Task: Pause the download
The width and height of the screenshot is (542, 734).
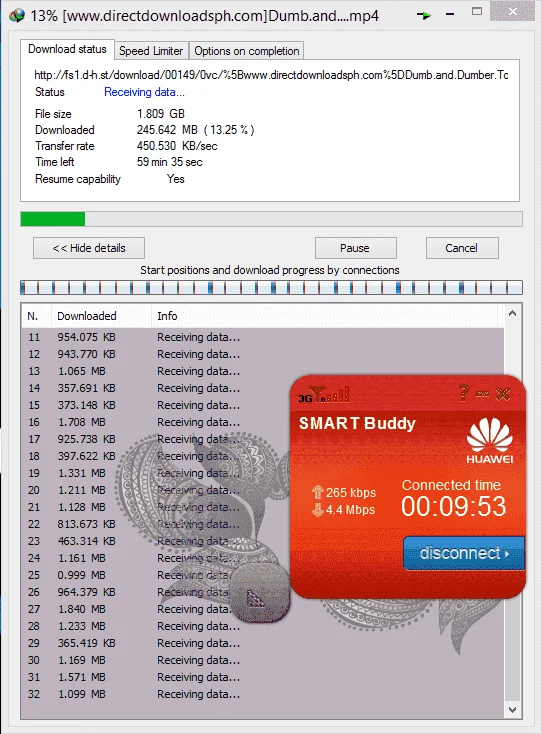Action: pyautogui.click(x=355, y=248)
